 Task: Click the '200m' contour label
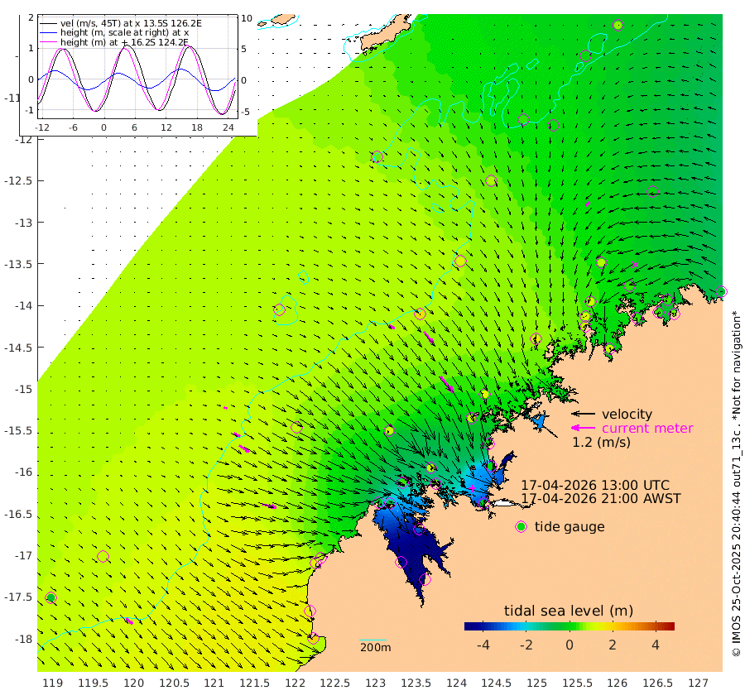[x=375, y=647]
